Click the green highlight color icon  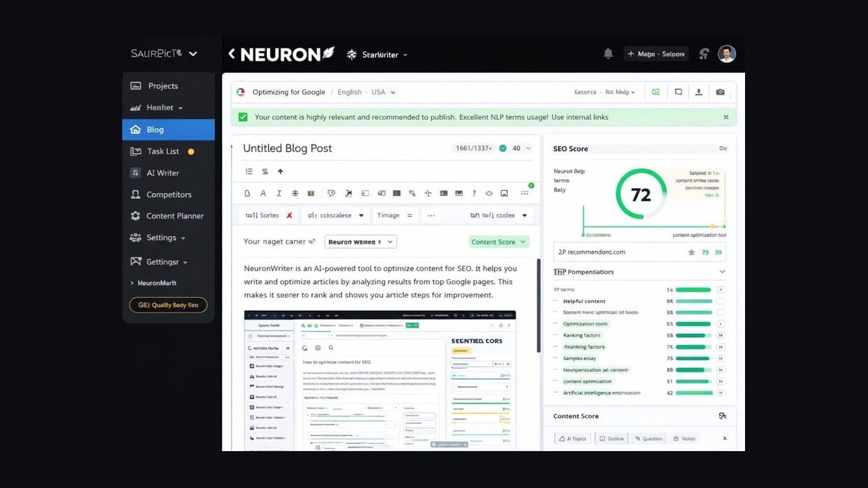click(x=311, y=193)
